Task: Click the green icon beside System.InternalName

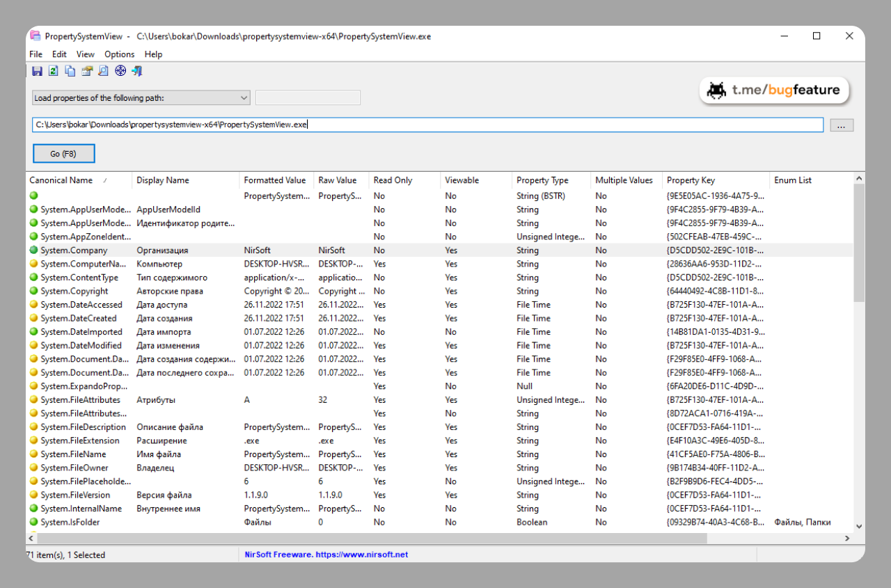Action: tap(33, 509)
